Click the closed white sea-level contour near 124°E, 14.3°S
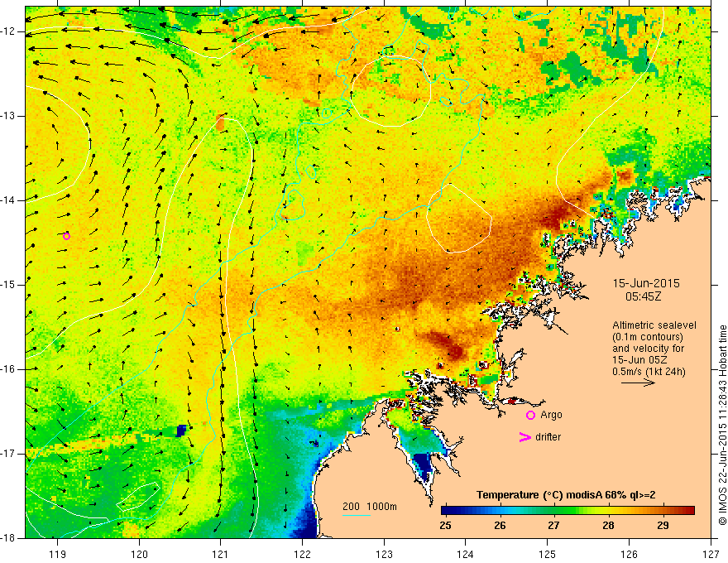 click(459, 219)
